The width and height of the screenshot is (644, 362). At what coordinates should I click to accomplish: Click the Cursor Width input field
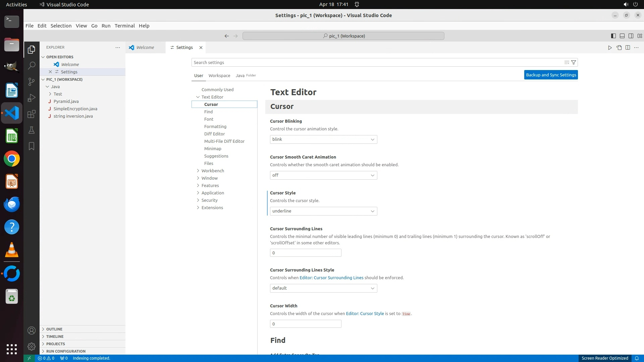(x=305, y=324)
